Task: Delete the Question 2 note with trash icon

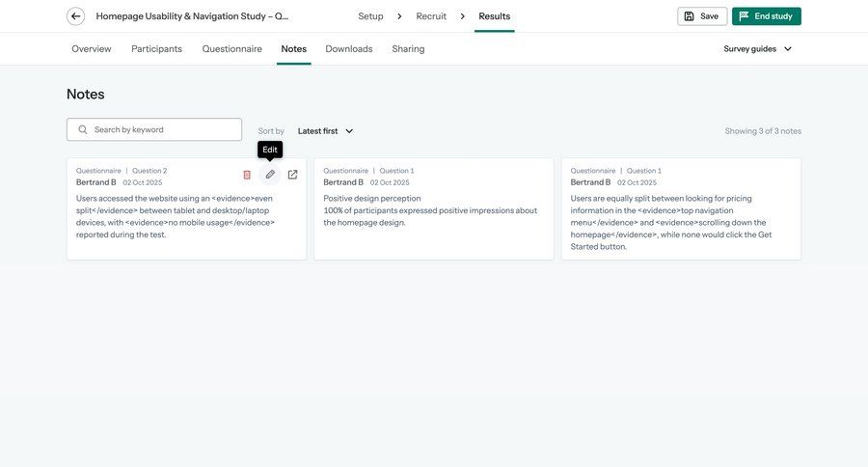Action: coord(247,175)
